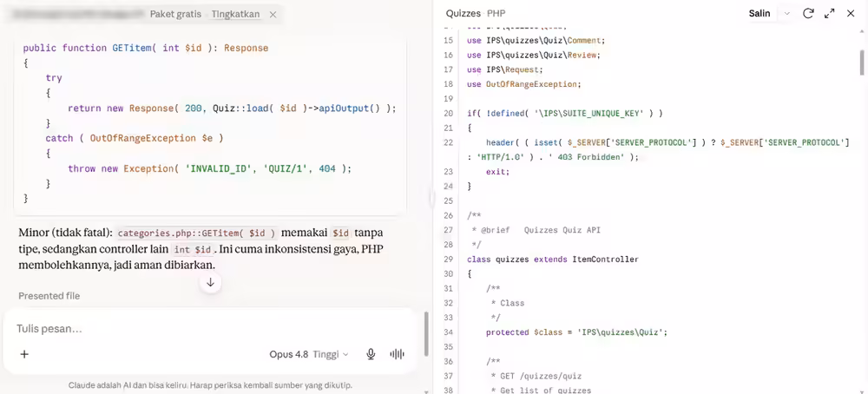Refresh the Quizzes artifact
Viewport: 868px width, 394px height.
tap(808, 13)
